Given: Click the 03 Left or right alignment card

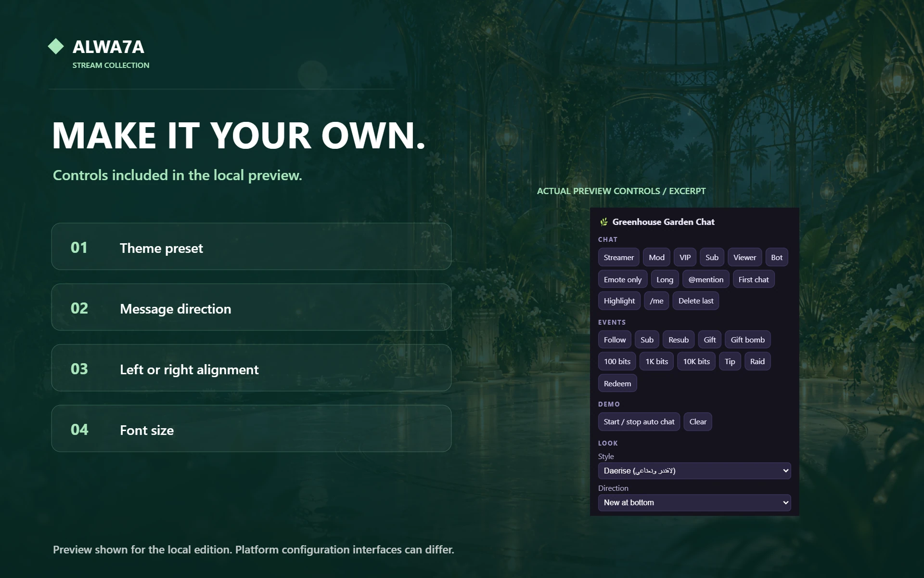Looking at the screenshot, I should coord(251,368).
